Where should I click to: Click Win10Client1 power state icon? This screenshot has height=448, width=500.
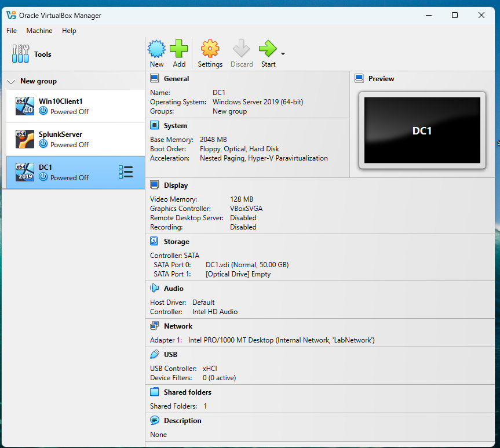tap(43, 111)
